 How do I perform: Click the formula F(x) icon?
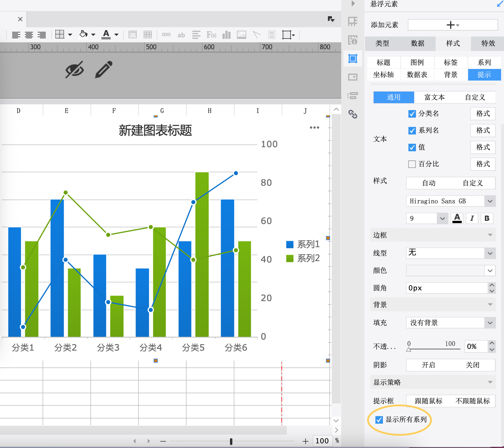coord(211,35)
